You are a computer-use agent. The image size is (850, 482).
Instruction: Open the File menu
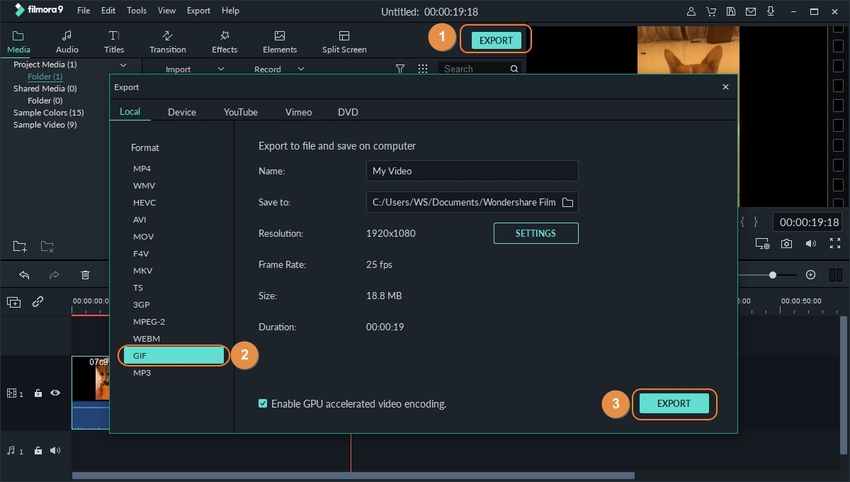[x=83, y=11]
